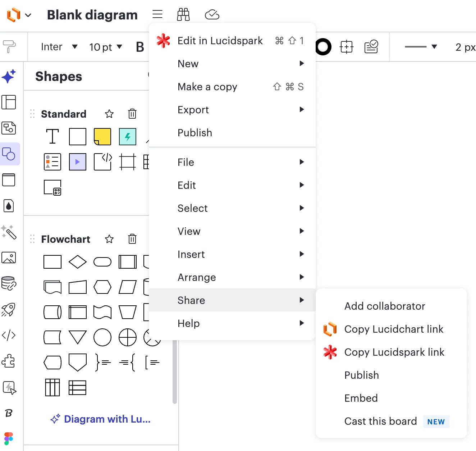The height and width of the screenshot is (451, 476).
Task: Select the teal lightning hotspot shape
Action: 128,136
